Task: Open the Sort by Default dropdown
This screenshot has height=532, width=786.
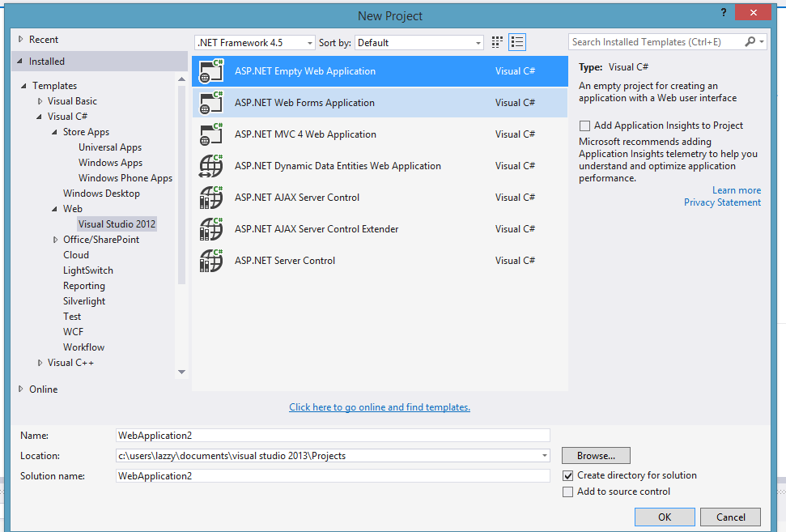Action: (418, 43)
